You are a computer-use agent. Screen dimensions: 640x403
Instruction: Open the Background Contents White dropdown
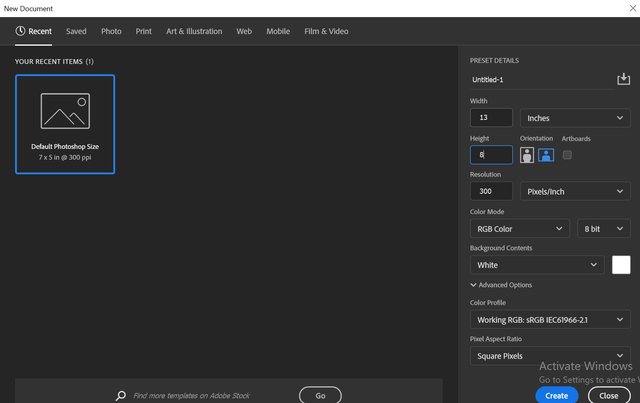pos(537,265)
